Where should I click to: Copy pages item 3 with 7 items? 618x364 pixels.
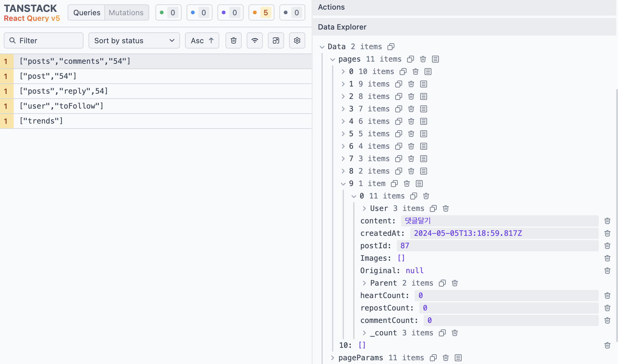coord(399,109)
